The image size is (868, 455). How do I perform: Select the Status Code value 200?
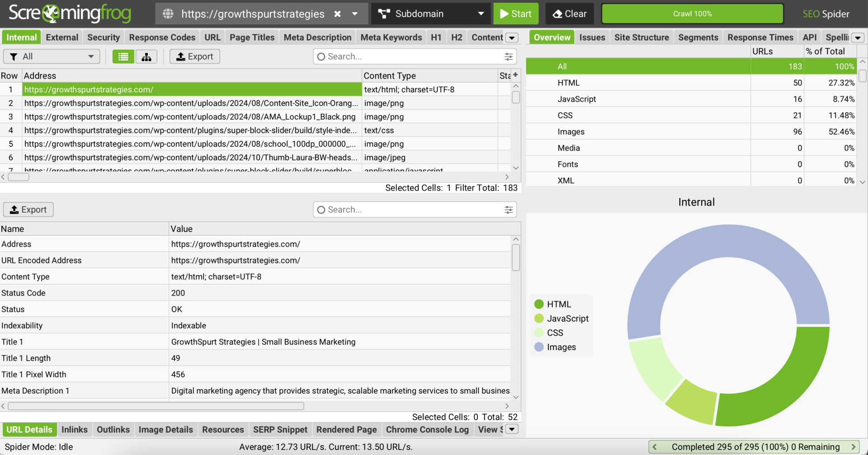(178, 293)
